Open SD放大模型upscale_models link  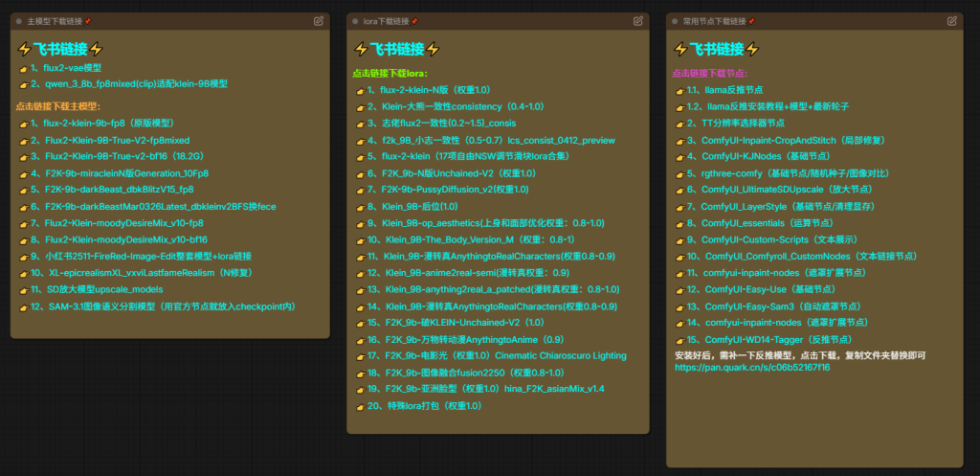97,289
